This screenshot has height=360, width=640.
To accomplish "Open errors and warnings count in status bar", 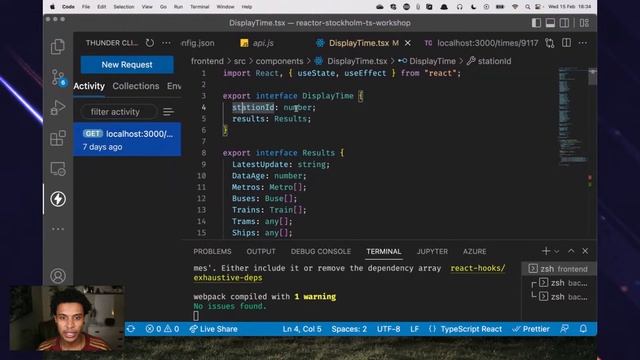I will (x=162, y=329).
